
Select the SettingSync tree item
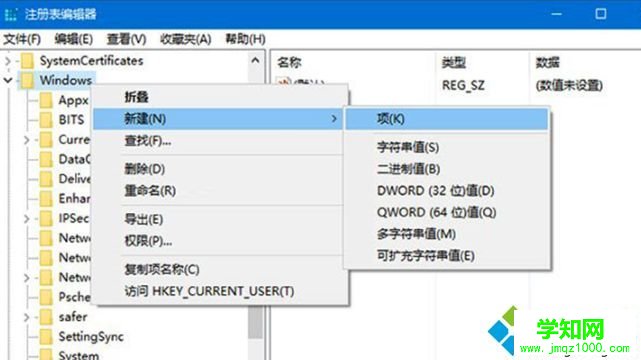click(x=91, y=337)
